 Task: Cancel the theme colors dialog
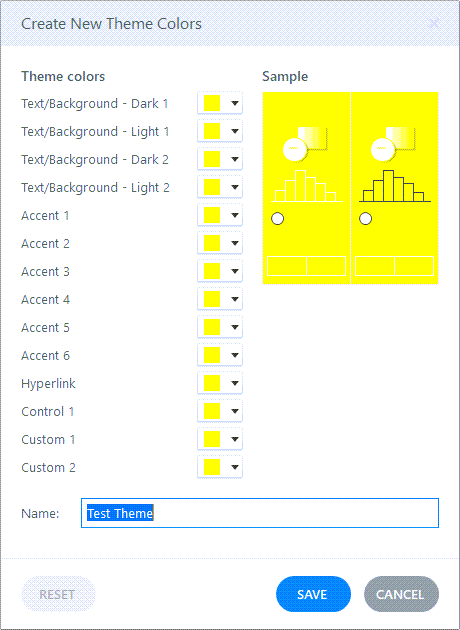[401, 594]
